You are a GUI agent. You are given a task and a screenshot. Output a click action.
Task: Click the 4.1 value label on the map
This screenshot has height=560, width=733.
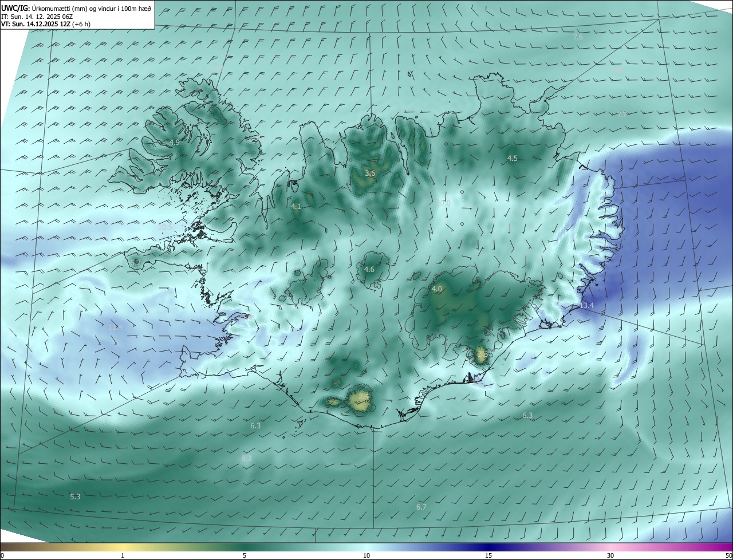click(295, 206)
